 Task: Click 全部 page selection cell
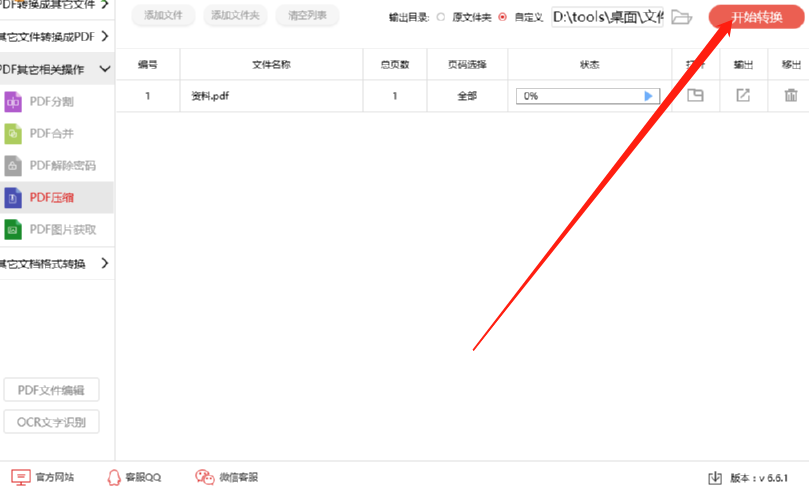pos(467,96)
